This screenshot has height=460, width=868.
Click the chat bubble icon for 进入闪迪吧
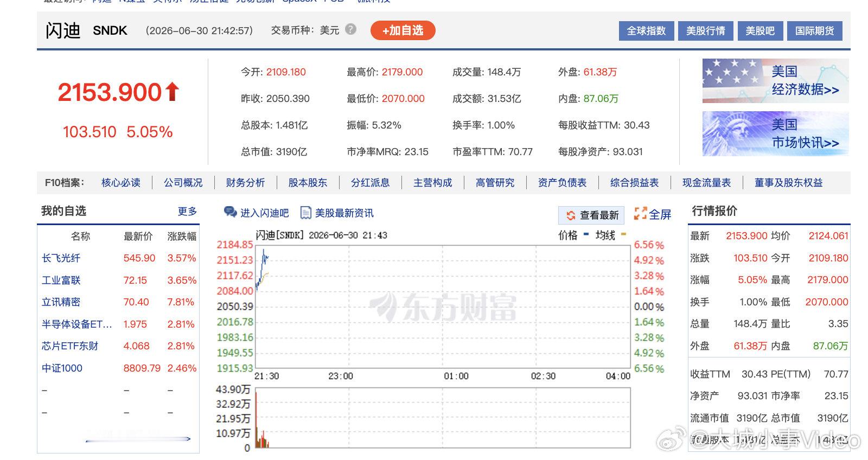click(x=231, y=213)
